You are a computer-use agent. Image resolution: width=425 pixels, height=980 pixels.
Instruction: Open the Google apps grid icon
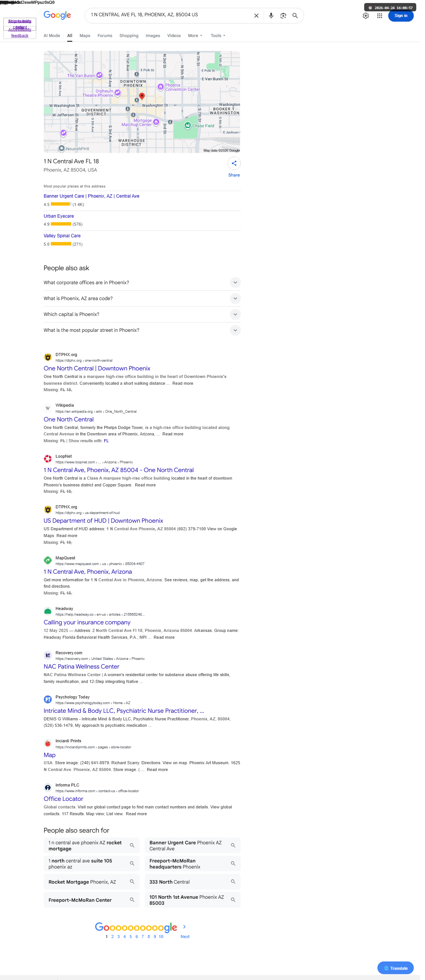tap(383, 15)
